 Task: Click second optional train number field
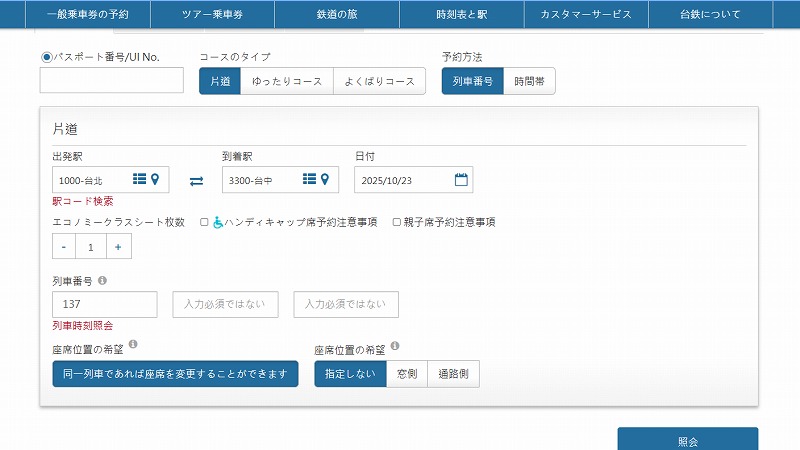point(226,305)
